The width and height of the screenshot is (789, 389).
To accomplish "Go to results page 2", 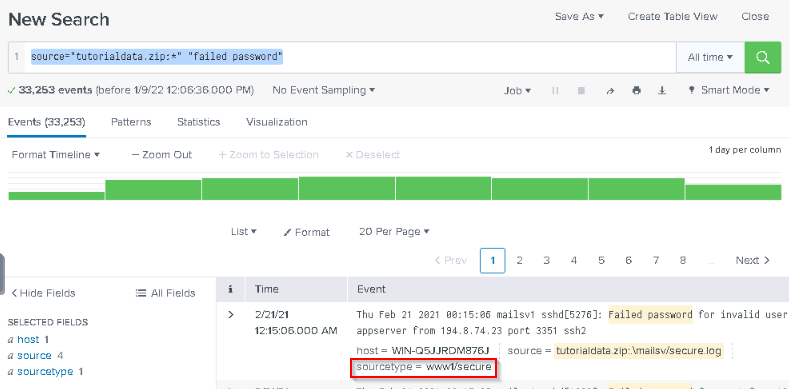I will point(519,260).
